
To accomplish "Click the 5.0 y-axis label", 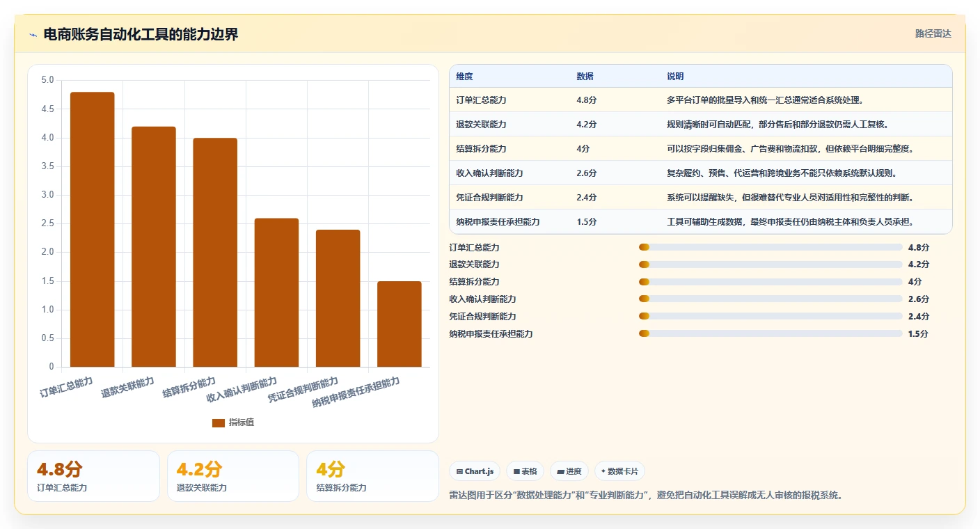I will (47, 80).
